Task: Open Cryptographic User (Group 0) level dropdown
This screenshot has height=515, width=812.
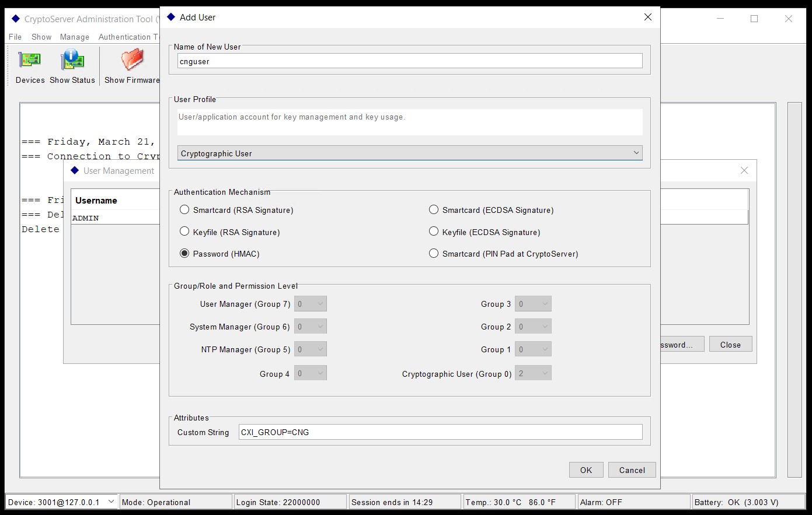Action: 533,373
